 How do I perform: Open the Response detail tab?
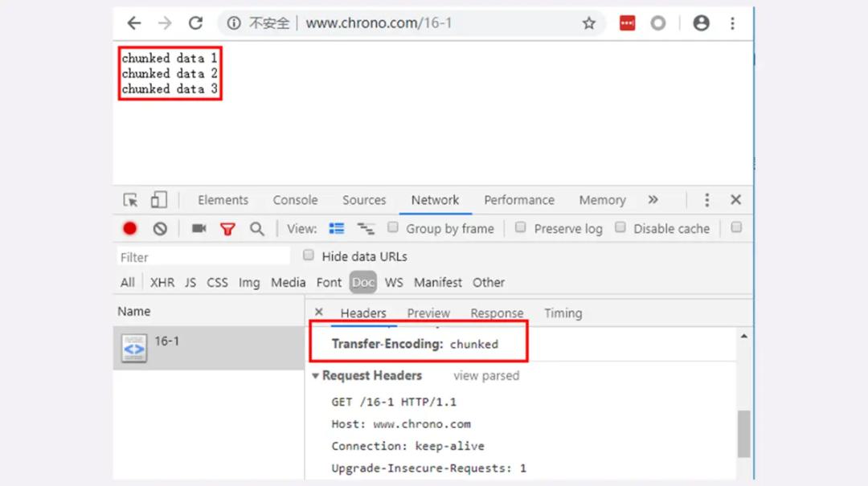tap(497, 313)
